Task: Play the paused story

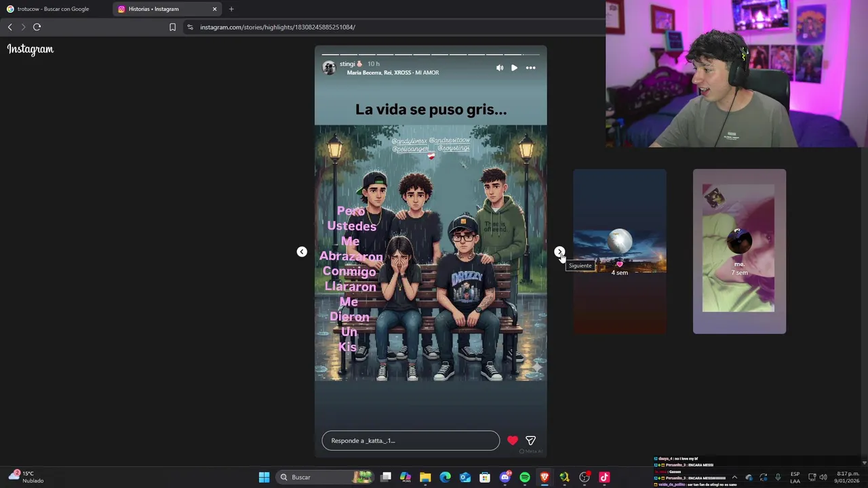Action: point(514,68)
